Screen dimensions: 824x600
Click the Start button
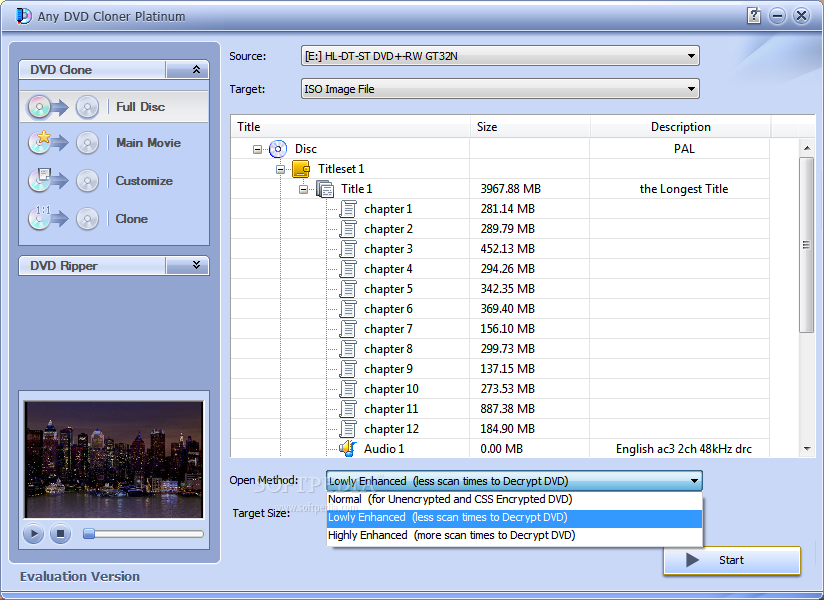[x=732, y=560]
